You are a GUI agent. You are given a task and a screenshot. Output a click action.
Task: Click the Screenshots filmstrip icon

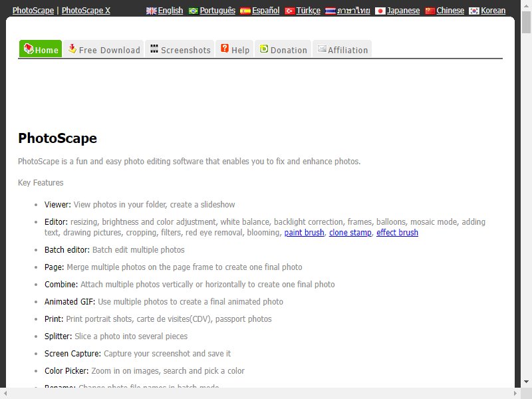[154, 49]
